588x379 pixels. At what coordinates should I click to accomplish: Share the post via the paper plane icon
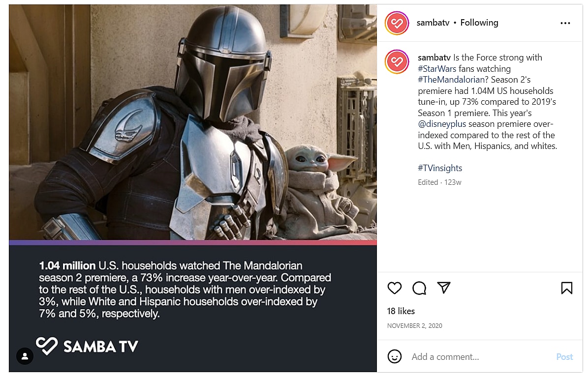click(x=444, y=288)
